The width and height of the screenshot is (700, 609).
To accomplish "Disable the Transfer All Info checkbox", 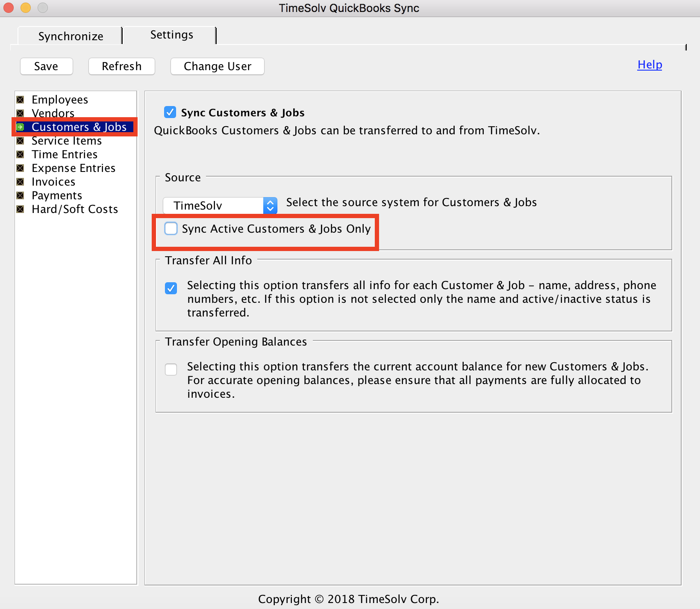I will tap(171, 288).
